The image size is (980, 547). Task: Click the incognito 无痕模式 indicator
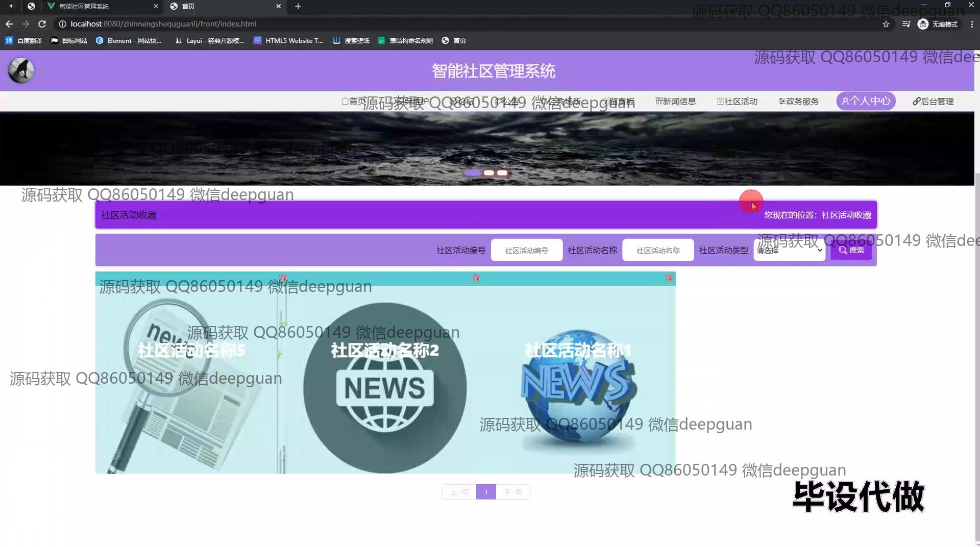(x=938, y=24)
